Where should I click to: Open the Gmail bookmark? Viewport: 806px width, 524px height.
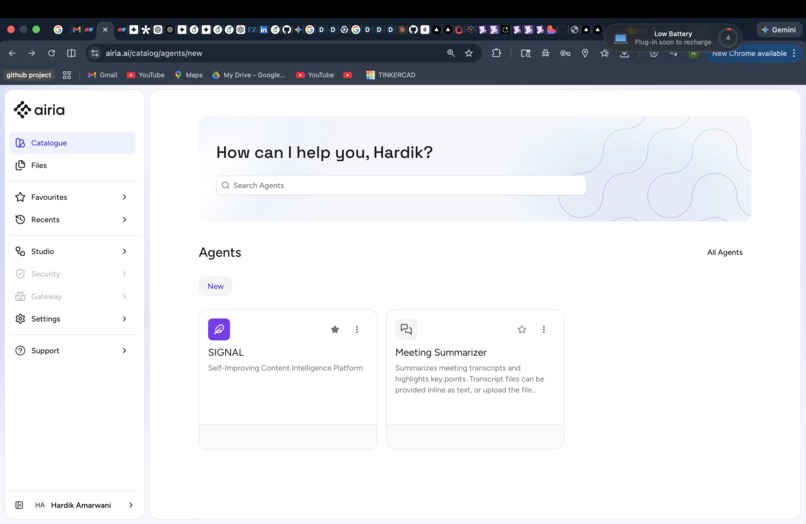click(102, 75)
